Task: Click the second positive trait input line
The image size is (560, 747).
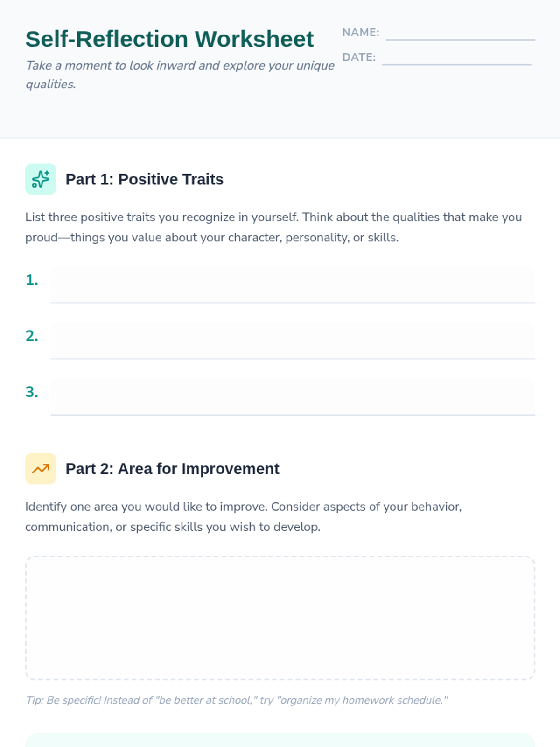Action: [293, 341]
